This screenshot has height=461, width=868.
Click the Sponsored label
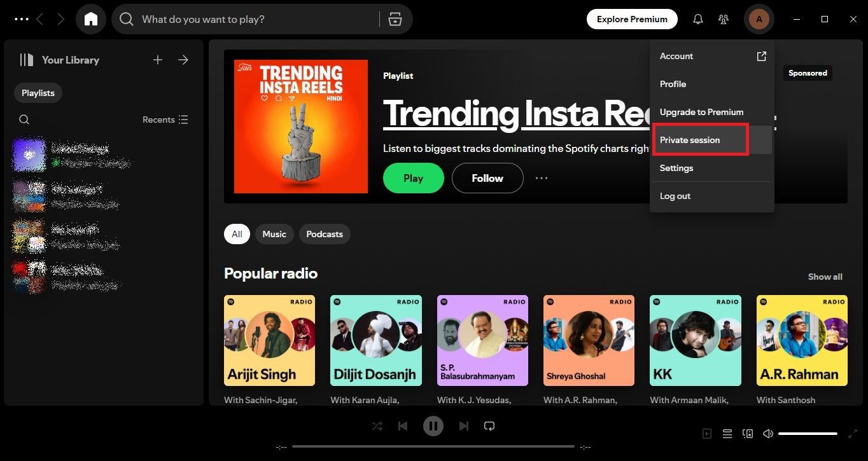[808, 73]
